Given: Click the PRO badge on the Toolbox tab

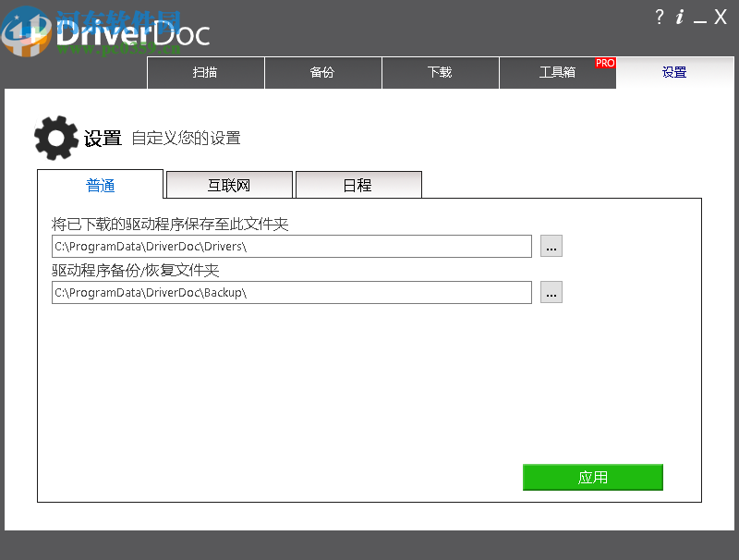Looking at the screenshot, I should click(x=604, y=63).
